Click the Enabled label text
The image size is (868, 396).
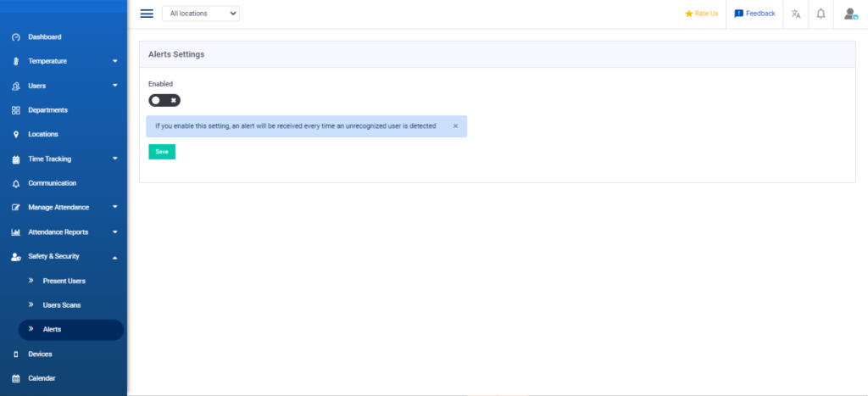click(160, 84)
